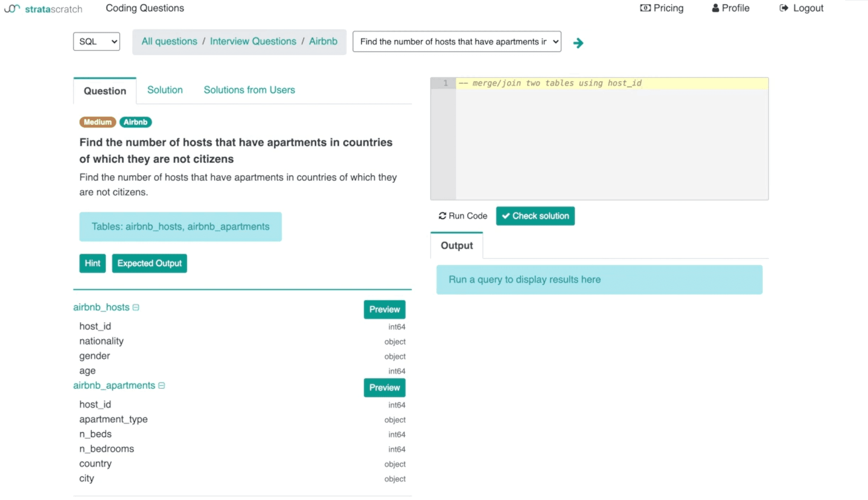Click the Profile person icon
Image resolution: width=868 pixels, height=500 pixels.
coord(714,8)
